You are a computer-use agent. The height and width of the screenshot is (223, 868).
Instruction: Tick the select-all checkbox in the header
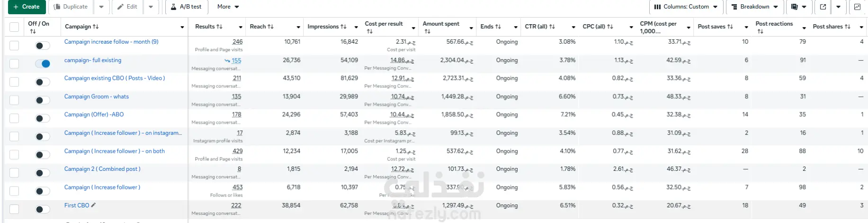pos(14,27)
